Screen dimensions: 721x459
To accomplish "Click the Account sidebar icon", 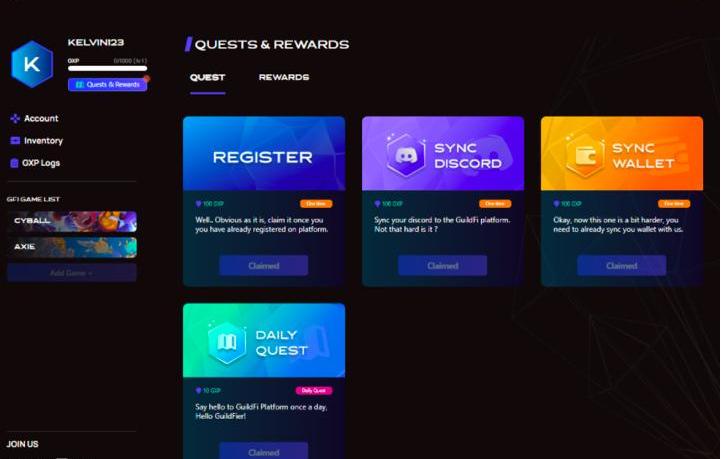I will pyautogui.click(x=15, y=119).
